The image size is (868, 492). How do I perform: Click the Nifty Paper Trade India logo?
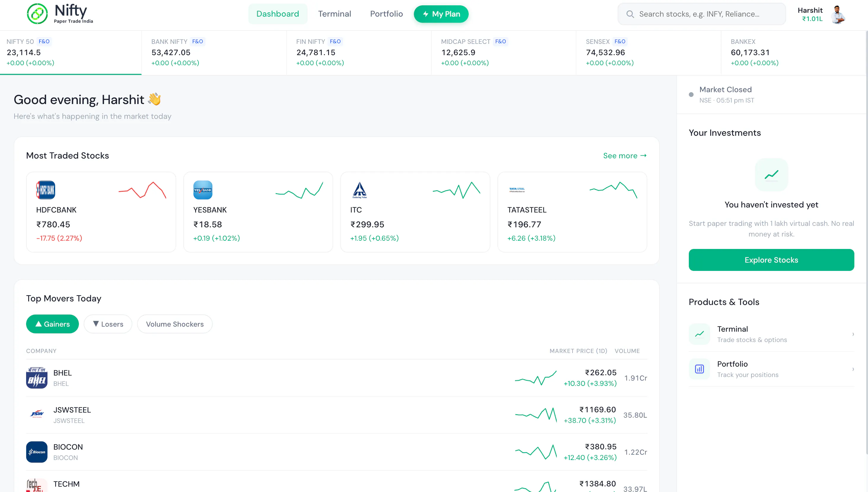point(60,14)
